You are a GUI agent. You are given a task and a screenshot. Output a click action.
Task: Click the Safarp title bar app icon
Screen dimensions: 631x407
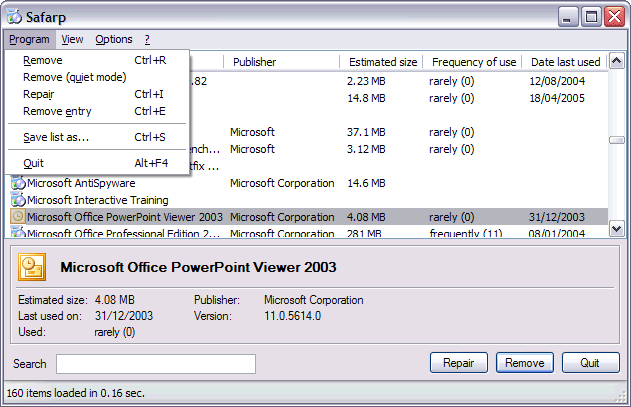[15, 16]
